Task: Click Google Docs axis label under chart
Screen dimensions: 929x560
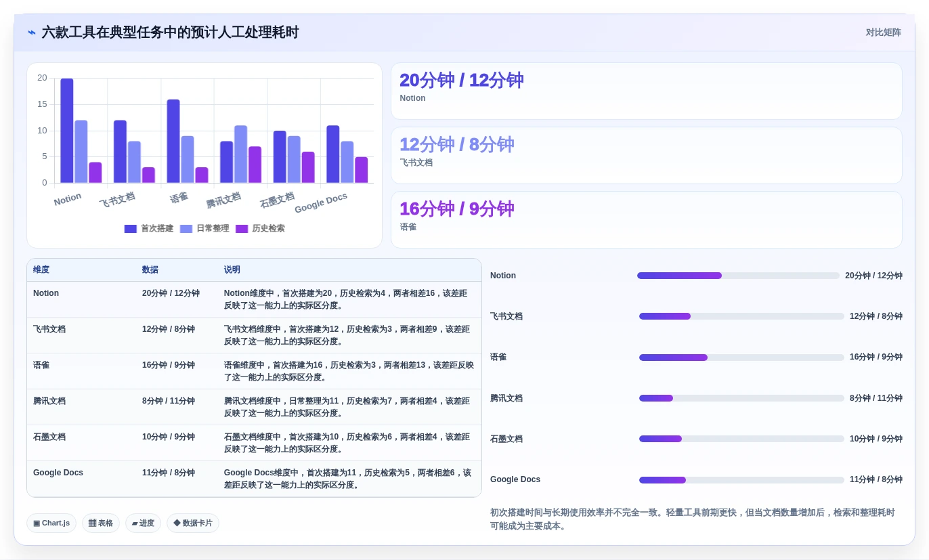Action: 321,202
